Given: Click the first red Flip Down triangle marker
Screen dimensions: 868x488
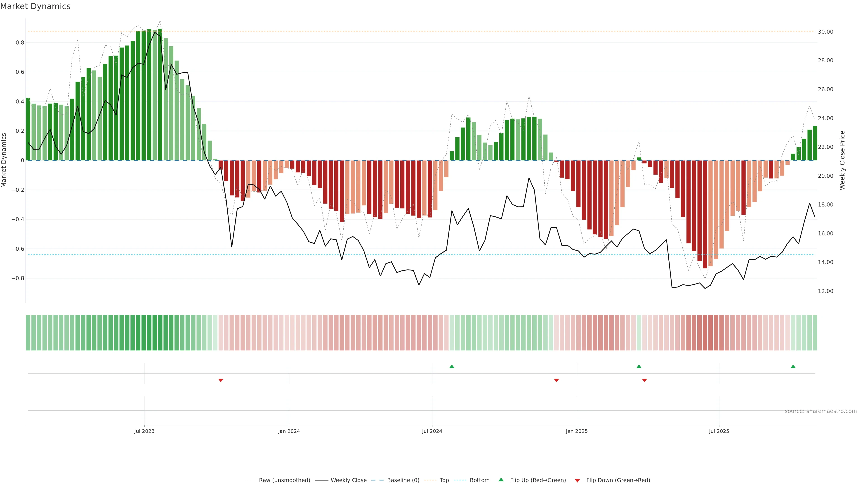Looking at the screenshot, I should point(221,380).
